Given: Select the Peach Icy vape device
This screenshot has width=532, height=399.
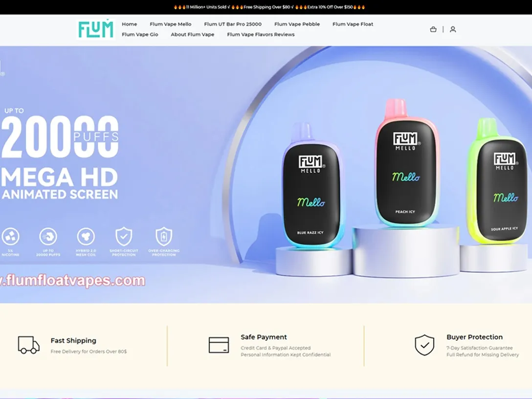Looking at the screenshot, I should [406, 163].
